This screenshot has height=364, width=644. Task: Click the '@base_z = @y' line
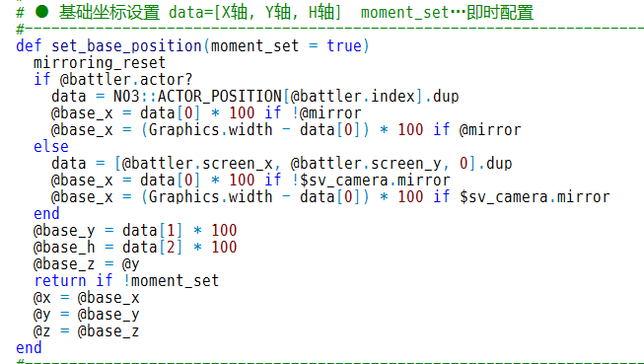(x=86, y=264)
